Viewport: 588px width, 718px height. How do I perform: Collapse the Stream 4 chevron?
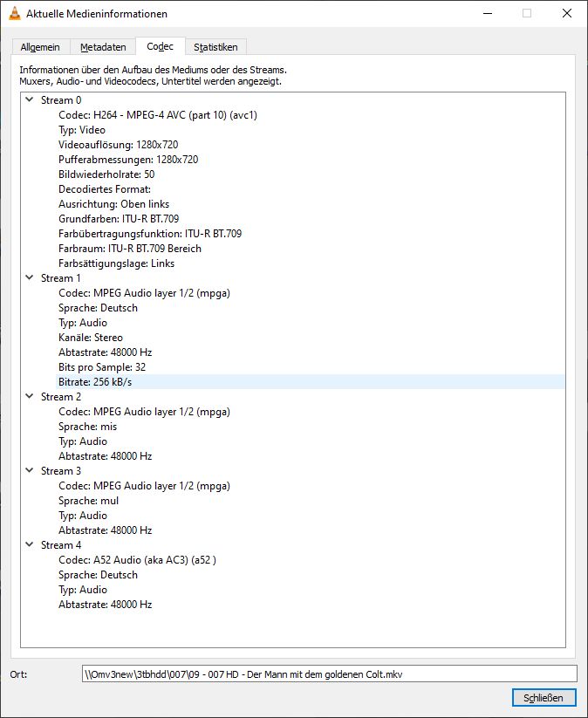[29, 545]
